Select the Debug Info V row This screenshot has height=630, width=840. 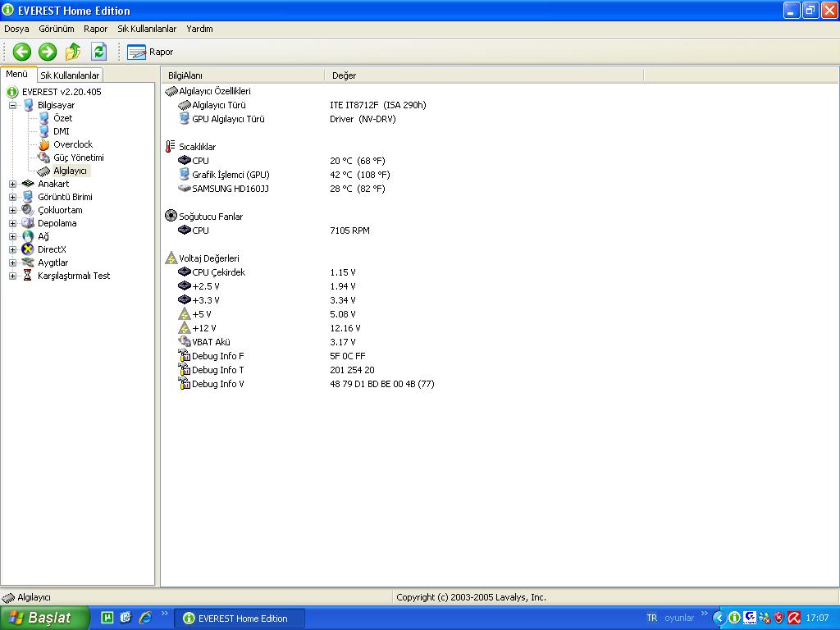point(307,384)
